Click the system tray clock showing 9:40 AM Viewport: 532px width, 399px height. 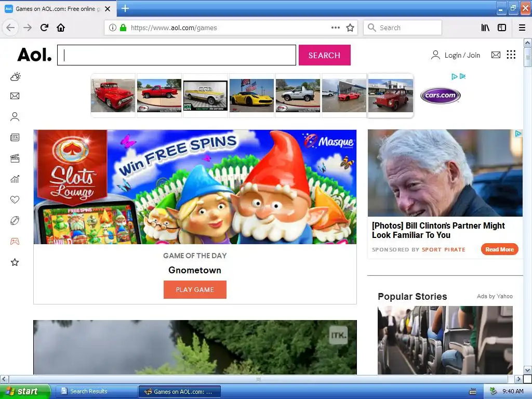pyautogui.click(x=513, y=391)
